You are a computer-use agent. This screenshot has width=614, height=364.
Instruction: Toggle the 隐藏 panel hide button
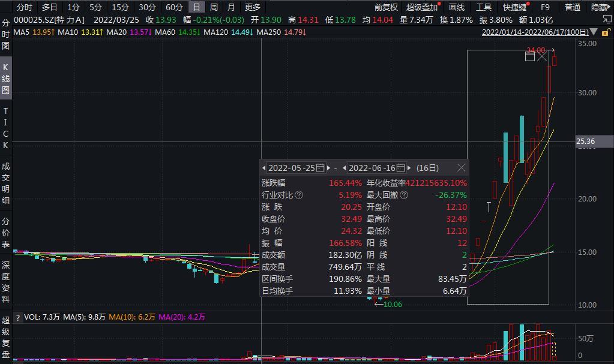click(601, 7)
